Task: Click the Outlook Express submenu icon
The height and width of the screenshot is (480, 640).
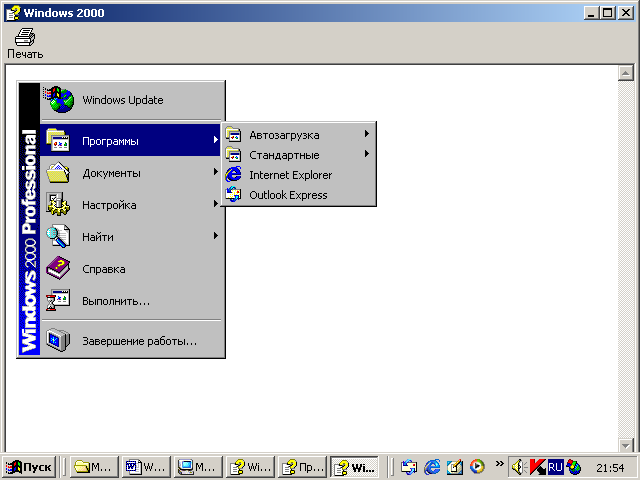Action: [x=233, y=194]
